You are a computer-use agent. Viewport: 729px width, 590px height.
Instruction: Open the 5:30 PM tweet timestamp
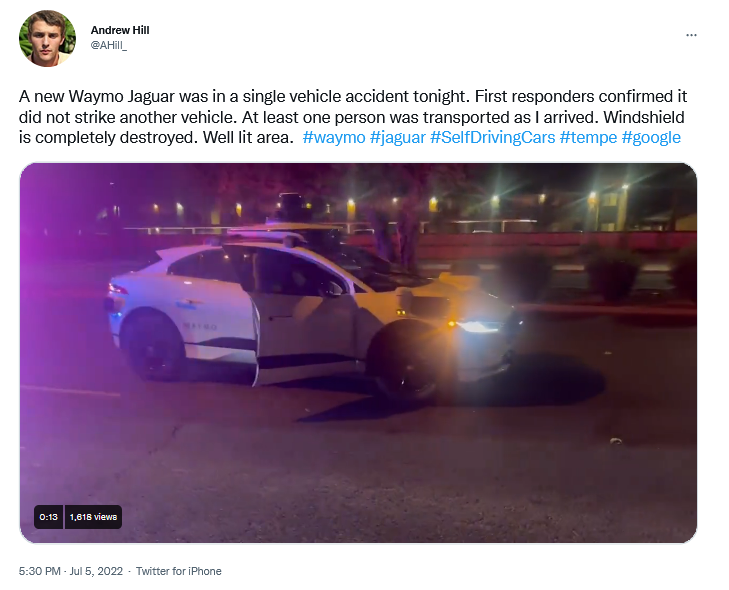(x=40, y=571)
